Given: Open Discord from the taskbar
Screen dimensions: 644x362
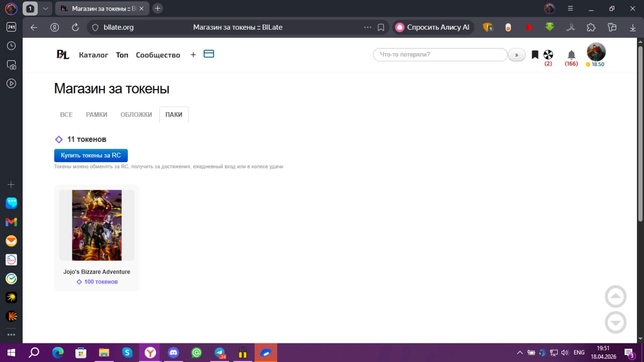Looking at the screenshot, I should (174, 352).
